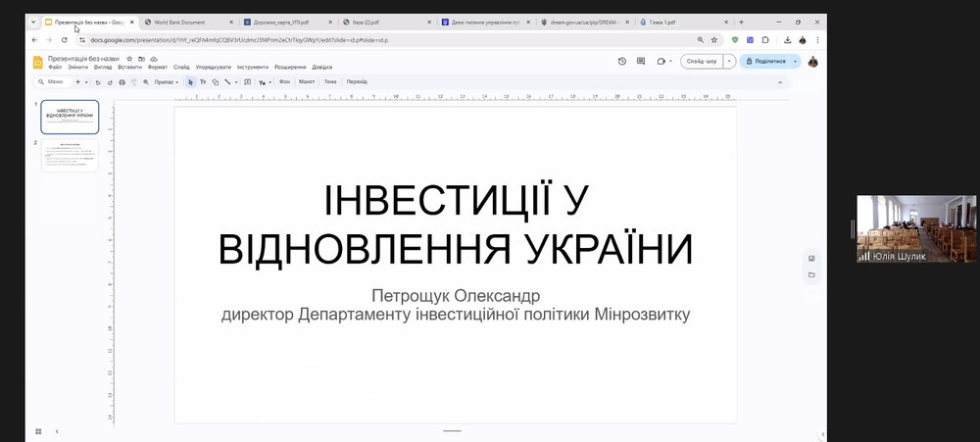Select the cursor pointer tool
The height and width of the screenshot is (442, 980).
click(191, 82)
